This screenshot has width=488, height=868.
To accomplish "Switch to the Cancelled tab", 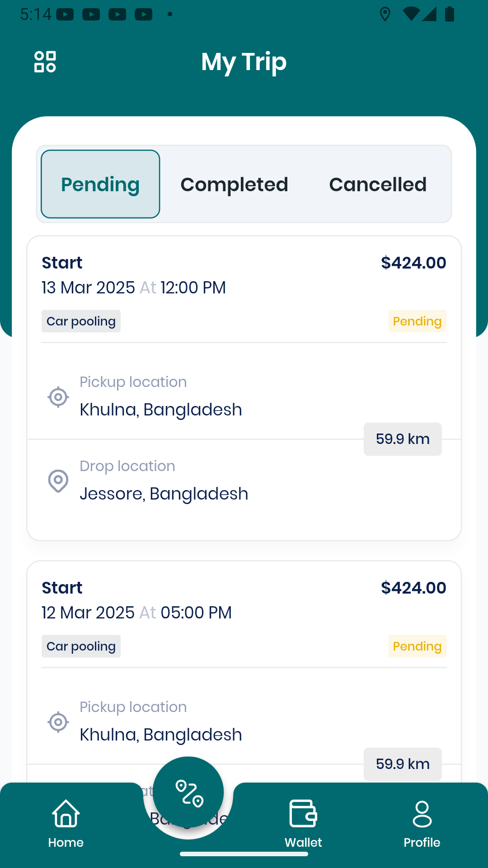I will pyautogui.click(x=378, y=184).
